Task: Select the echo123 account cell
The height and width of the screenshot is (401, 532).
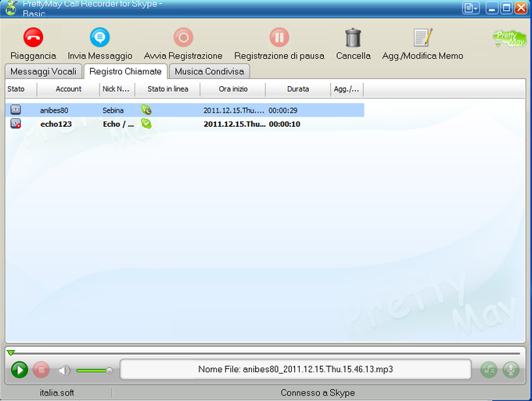Action: [56, 125]
